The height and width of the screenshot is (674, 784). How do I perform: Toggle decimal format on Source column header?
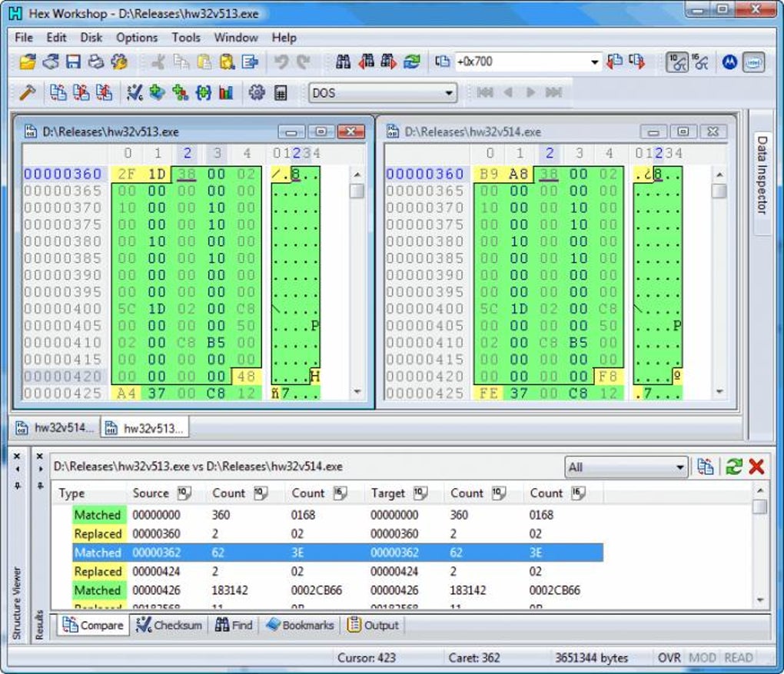(184, 493)
